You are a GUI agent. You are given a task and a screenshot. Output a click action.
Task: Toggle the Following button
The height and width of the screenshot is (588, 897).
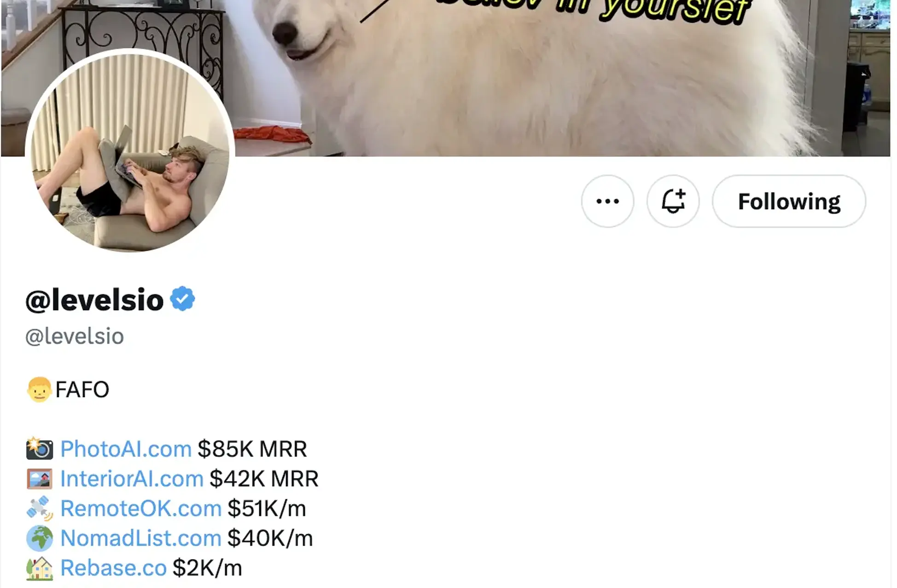click(x=789, y=201)
